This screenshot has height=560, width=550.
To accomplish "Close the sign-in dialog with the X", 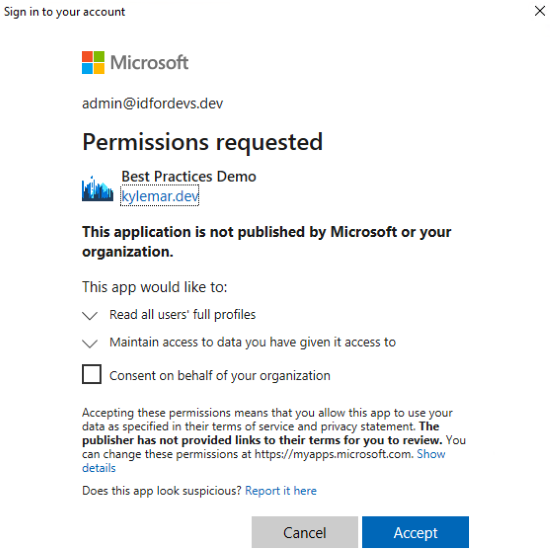I will coord(540,11).
